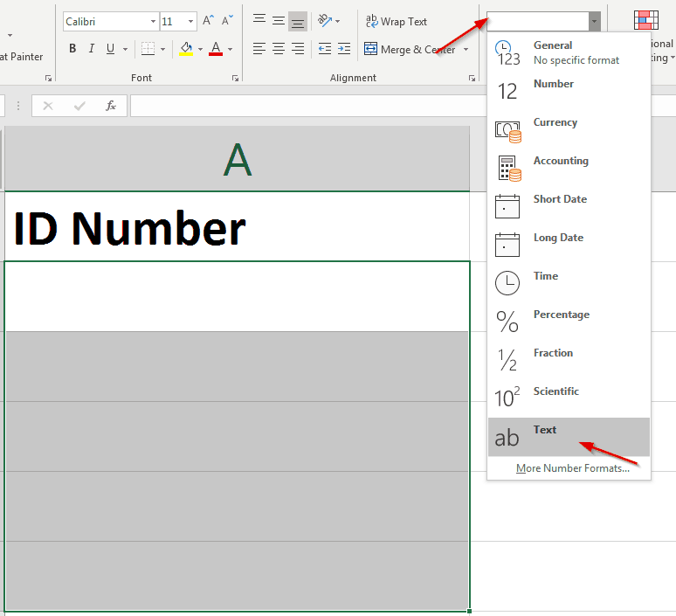Open Font Color dropdown arrow
The image size is (676, 616).
[x=231, y=49]
